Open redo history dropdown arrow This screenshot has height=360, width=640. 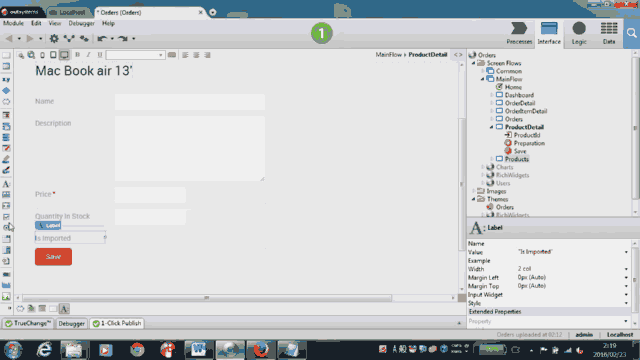point(133,39)
